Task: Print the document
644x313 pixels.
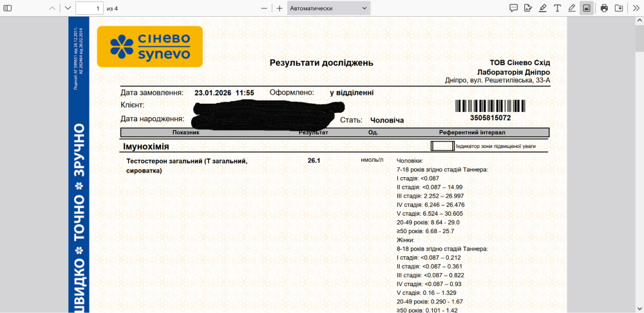Action: 604,8
